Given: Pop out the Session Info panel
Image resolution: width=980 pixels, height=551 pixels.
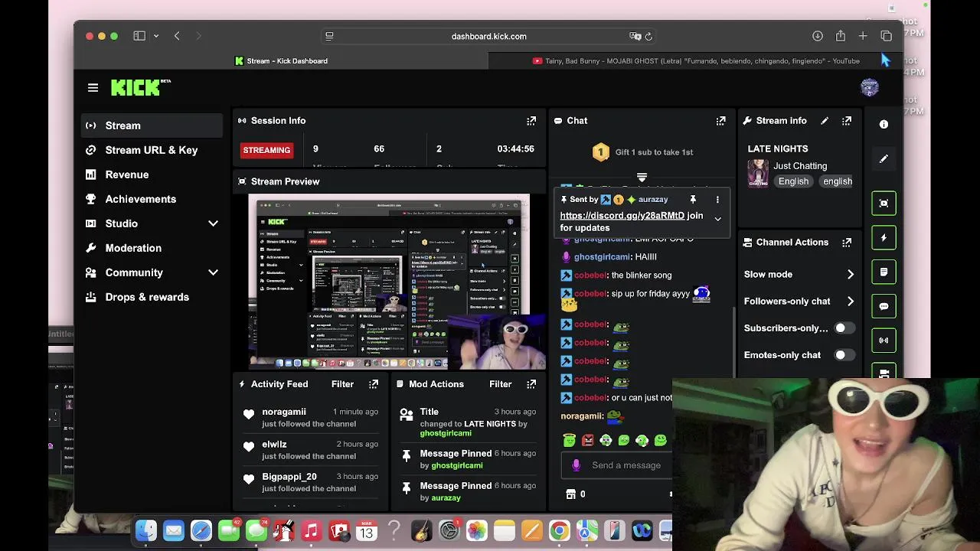Looking at the screenshot, I should click(531, 121).
